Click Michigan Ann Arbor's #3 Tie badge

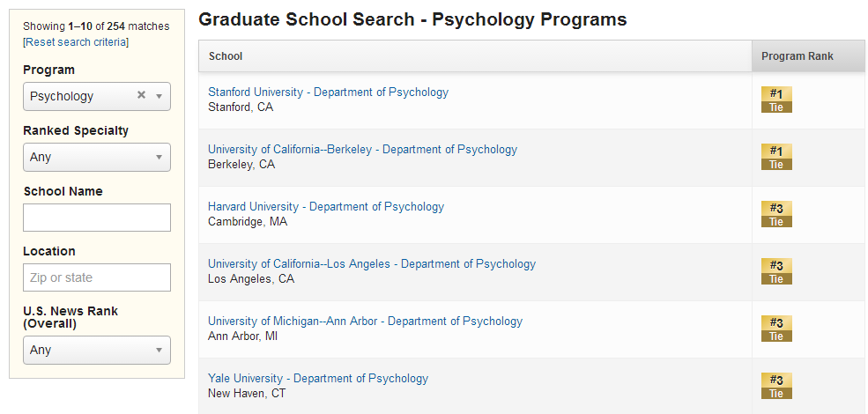click(x=776, y=329)
